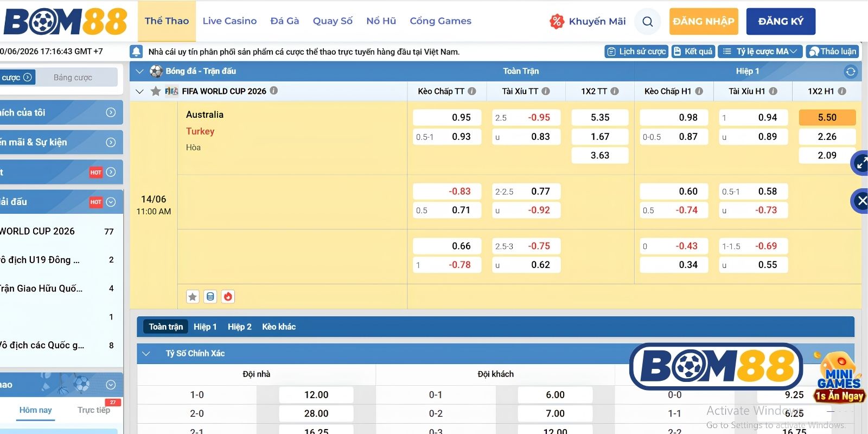
Task: Open the Đá Gà menu
Action: pyautogui.click(x=285, y=21)
